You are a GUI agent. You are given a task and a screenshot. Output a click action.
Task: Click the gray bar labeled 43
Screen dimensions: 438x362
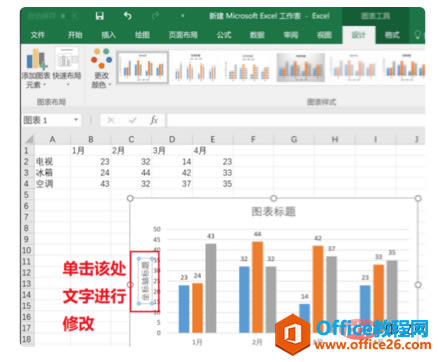coord(211,288)
